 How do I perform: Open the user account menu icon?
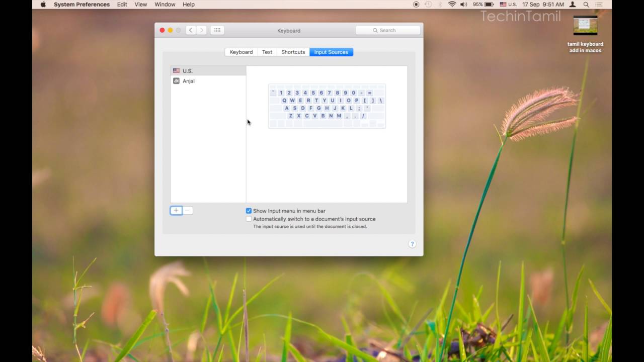573,4
